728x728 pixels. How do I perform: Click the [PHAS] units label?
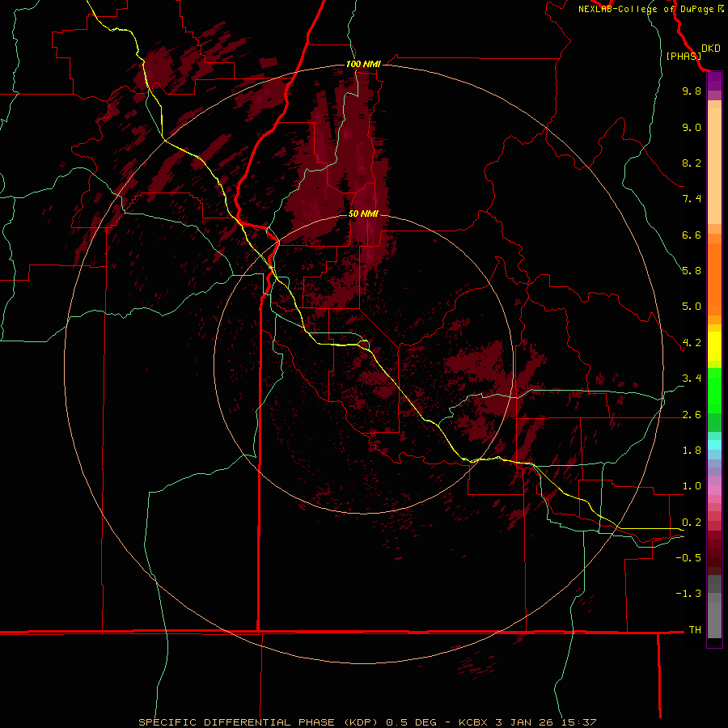(x=684, y=56)
